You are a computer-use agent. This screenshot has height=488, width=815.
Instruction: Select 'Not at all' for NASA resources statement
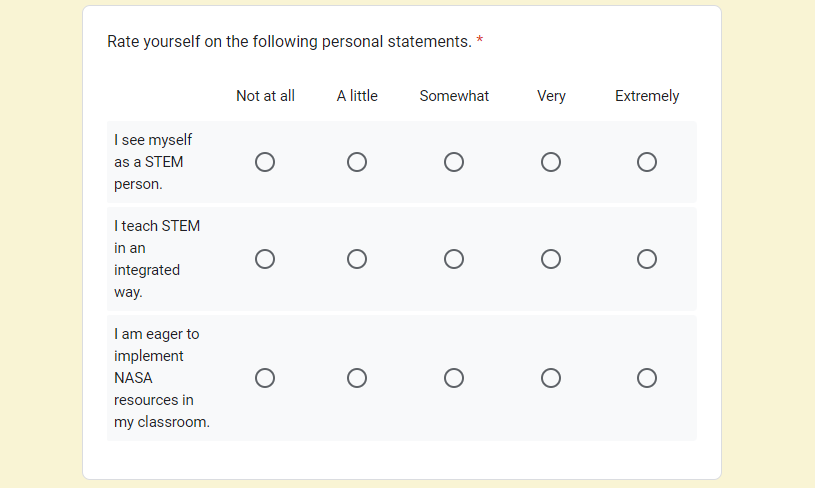coord(265,378)
